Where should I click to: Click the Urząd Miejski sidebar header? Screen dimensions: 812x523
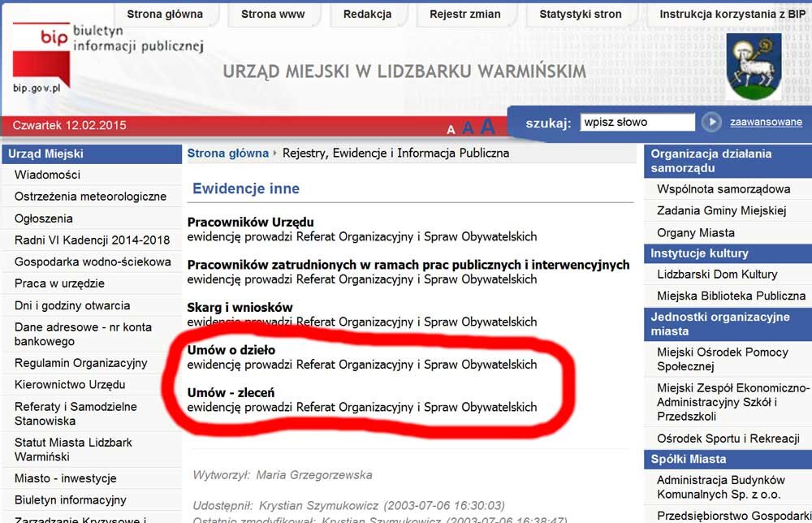[92, 153]
